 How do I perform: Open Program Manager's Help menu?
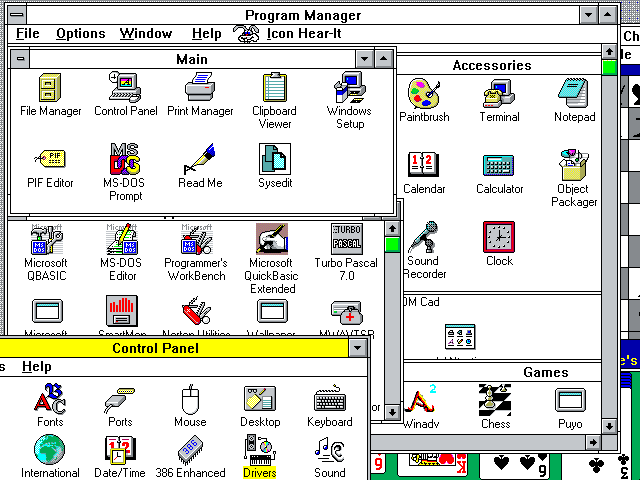[x=207, y=33]
